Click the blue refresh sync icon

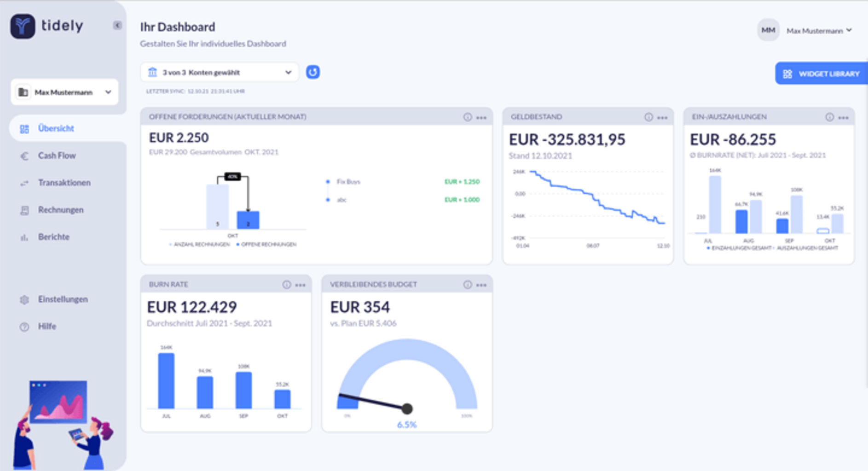coord(313,72)
